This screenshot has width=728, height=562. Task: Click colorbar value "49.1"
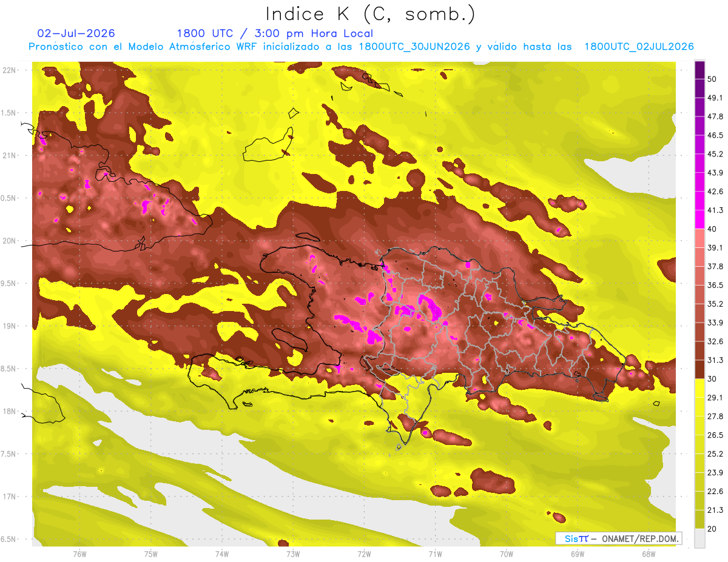(x=715, y=98)
